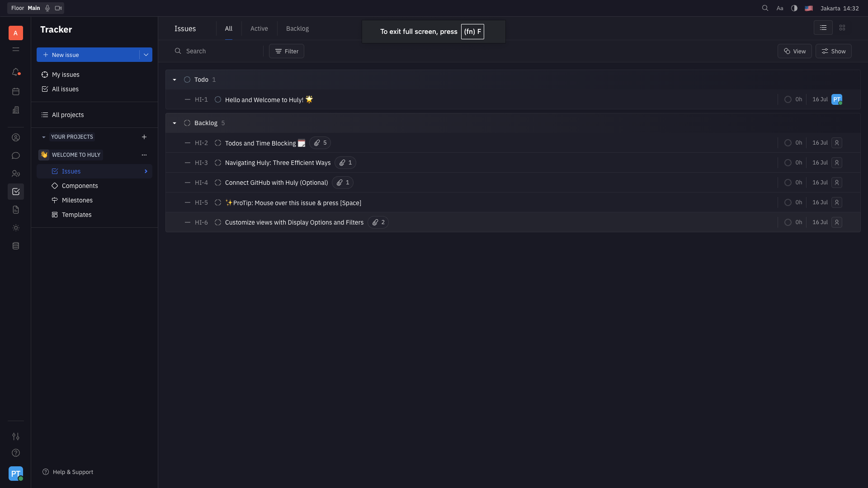868x488 pixels.
Task: Open the chat bubble messaging icon
Action: [16, 156]
